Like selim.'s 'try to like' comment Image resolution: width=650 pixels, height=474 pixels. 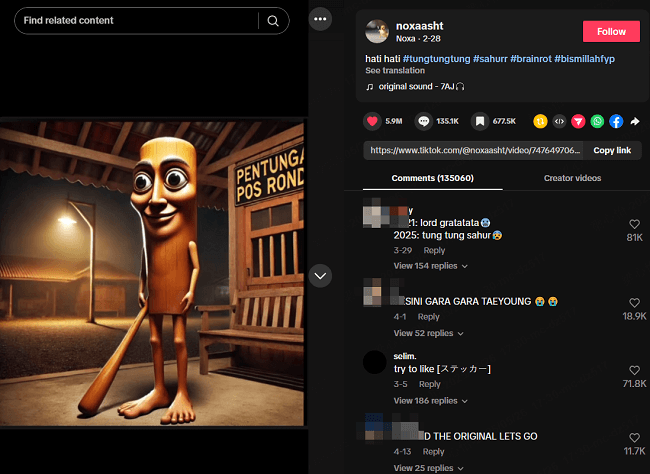[634, 370]
